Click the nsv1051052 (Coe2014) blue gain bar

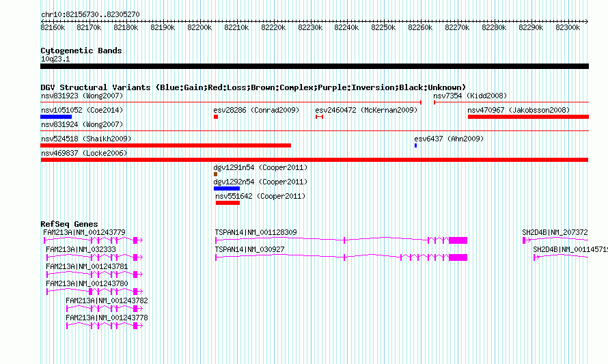pyautogui.click(x=56, y=117)
